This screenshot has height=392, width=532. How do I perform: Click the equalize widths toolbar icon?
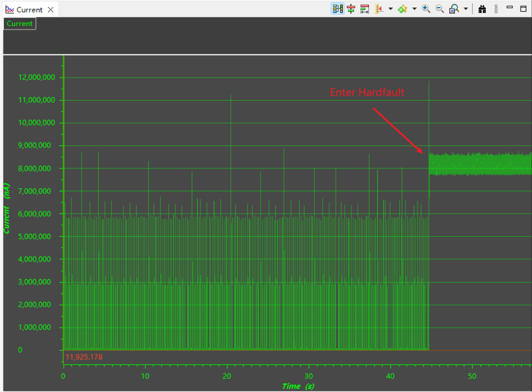coord(365,9)
